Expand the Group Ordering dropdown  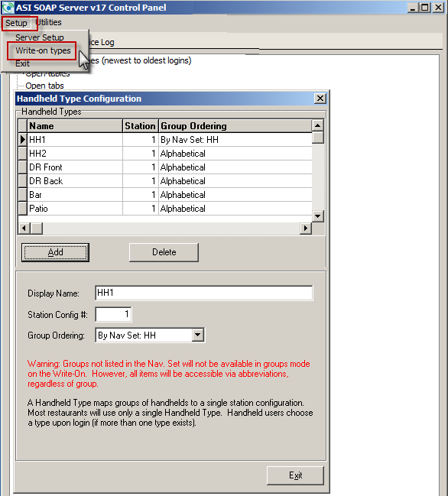pyautogui.click(x=198, y=335)
